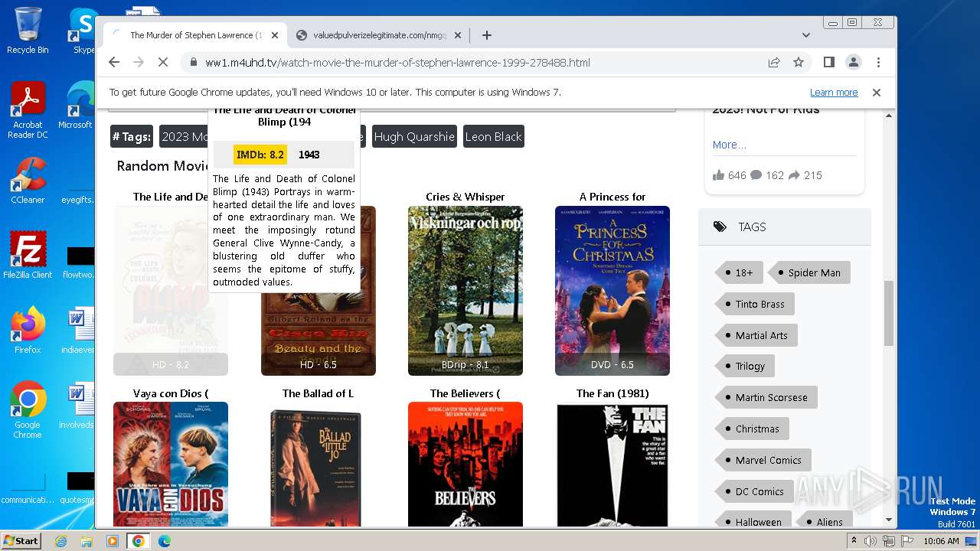Close the Murder of Stephen Lawrence tab
The image size is (980, 551).
(276, 35)
